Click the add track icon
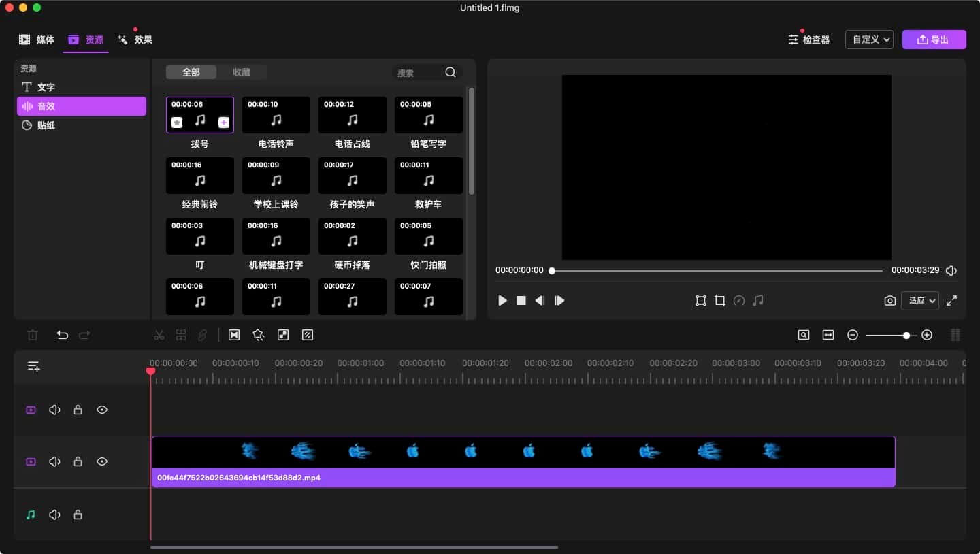The width and height of the screenshot is (980, 554). pos(33,366)
